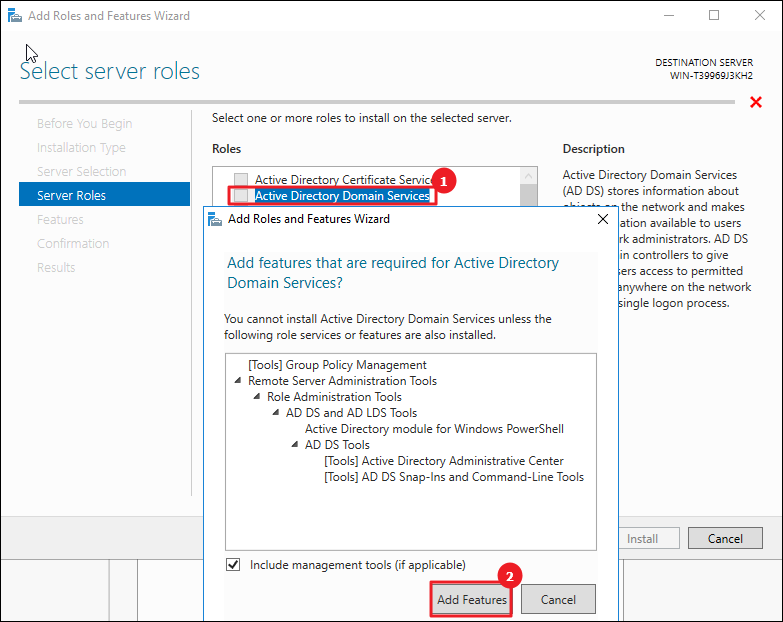Screen dimensions: 783x622
Task: Open Installation Type wizard step
Action: coord(81,147)
